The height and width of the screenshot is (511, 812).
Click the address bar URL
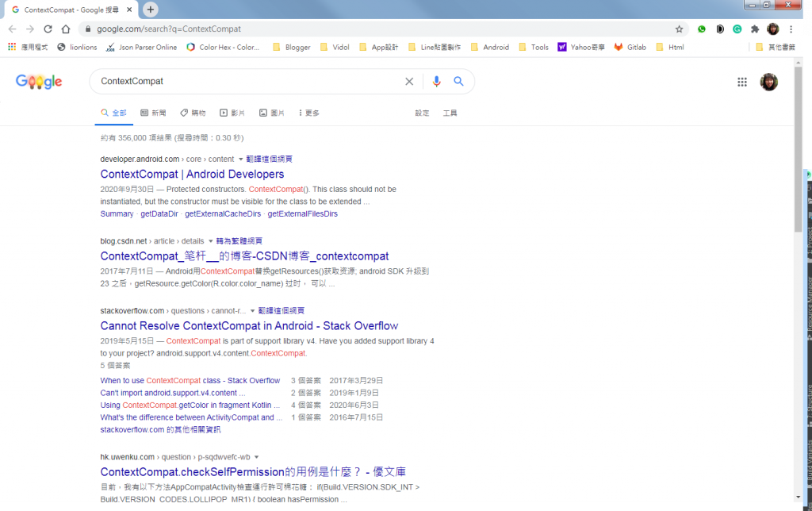pos(169,29)
